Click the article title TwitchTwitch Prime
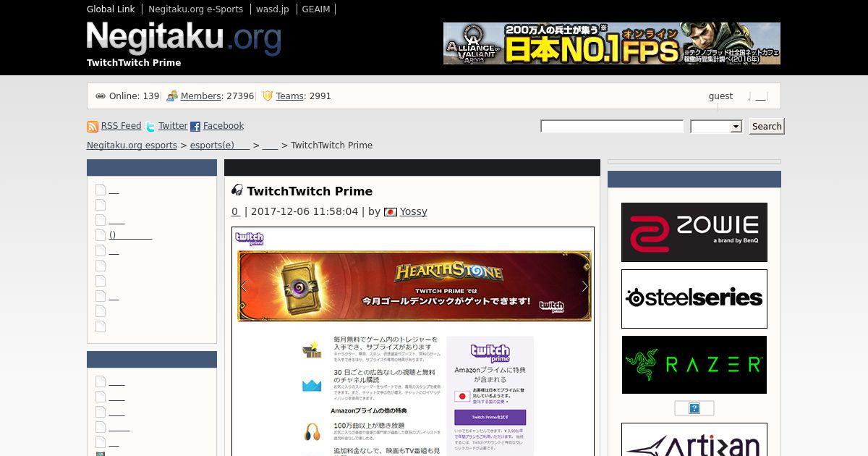This screenshot has height=456, width=868. pos(310,191)
